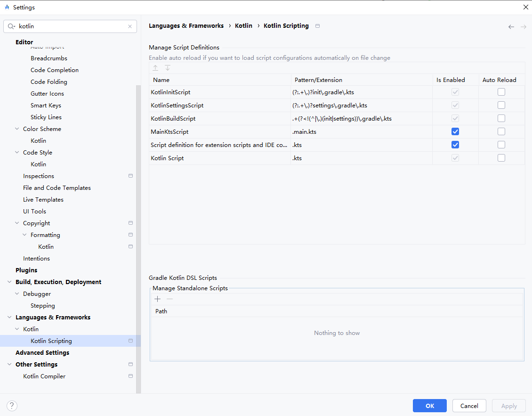Viewport: 532px width, 416px height.
Task: Click project-level icon beside Kotlin Scripting breadcrumb
Action: [318, 26]
